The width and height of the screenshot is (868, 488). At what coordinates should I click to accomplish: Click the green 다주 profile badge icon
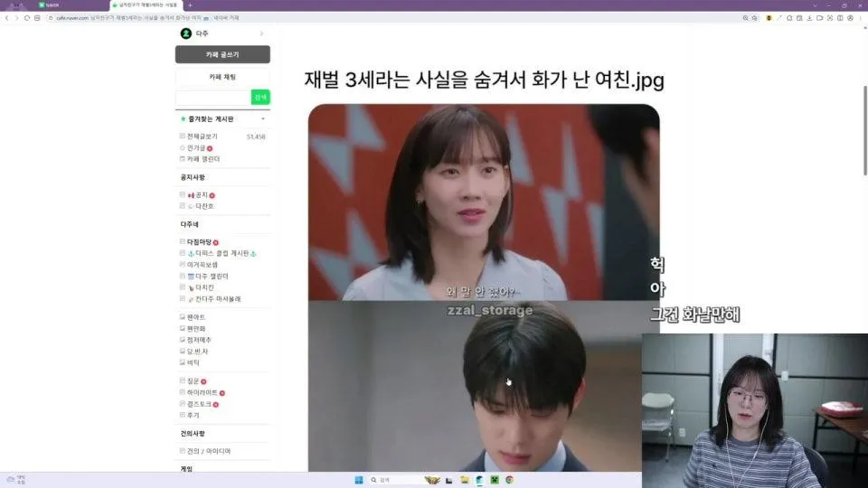(186, 33)
